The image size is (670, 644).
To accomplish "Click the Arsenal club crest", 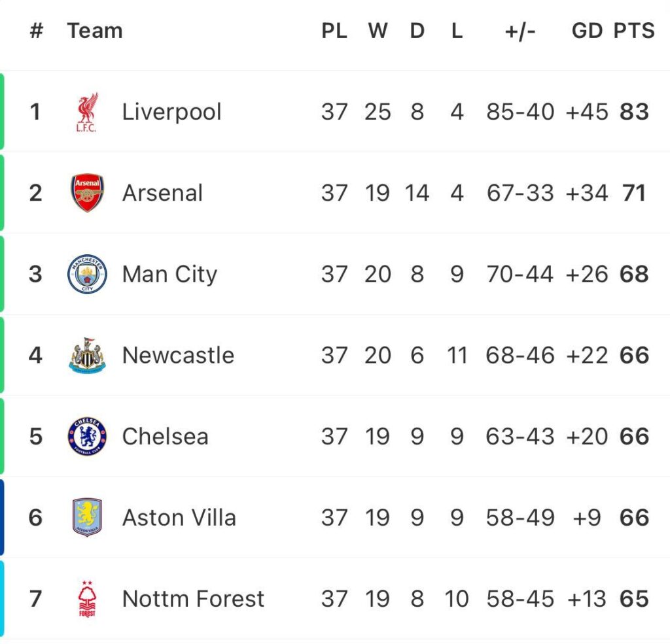I will click(87, 193).
